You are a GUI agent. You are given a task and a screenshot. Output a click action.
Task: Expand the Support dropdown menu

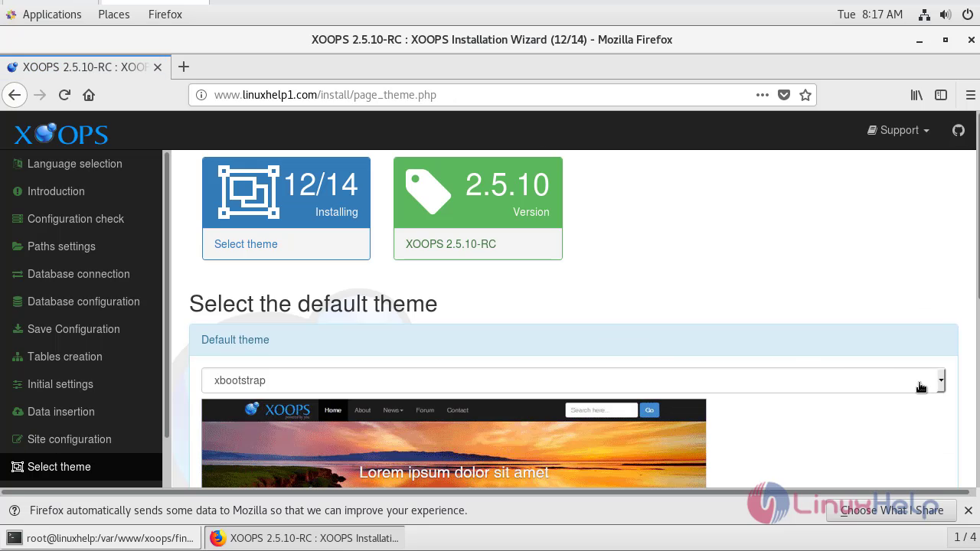coord(898,130)
